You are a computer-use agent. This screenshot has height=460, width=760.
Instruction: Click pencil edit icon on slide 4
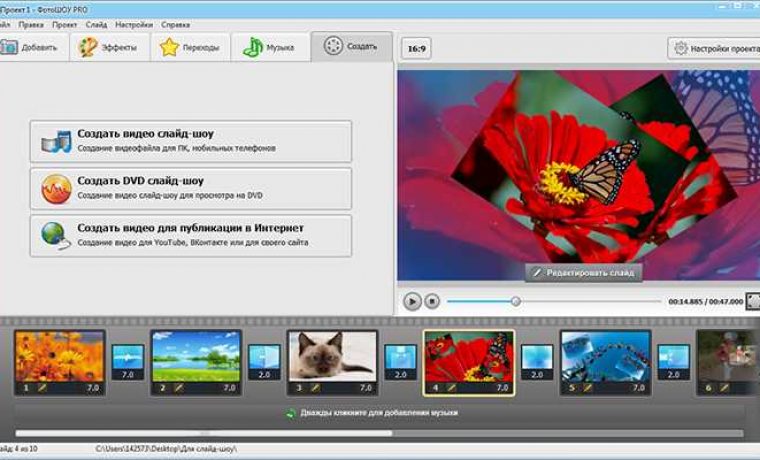452,388
